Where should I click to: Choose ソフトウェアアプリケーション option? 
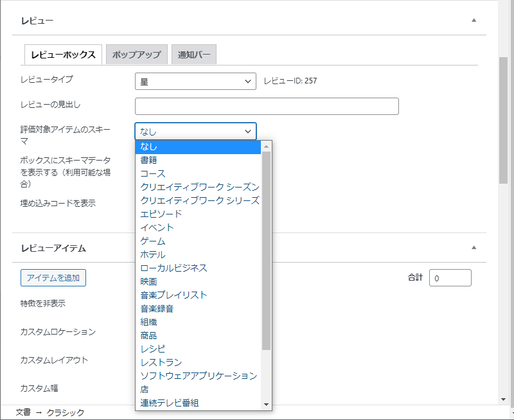click(x=198, y=376)
